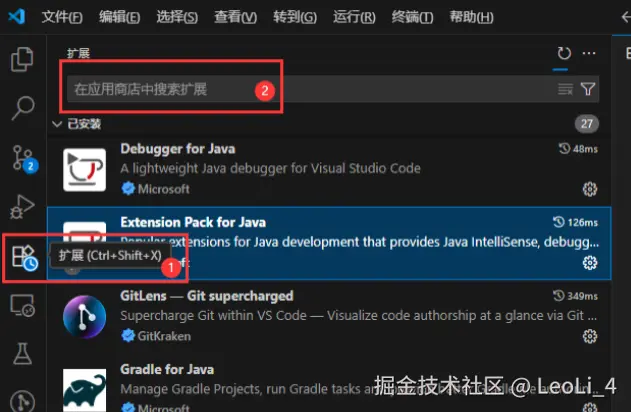Open the 运行(R) menu

[354, 17]
